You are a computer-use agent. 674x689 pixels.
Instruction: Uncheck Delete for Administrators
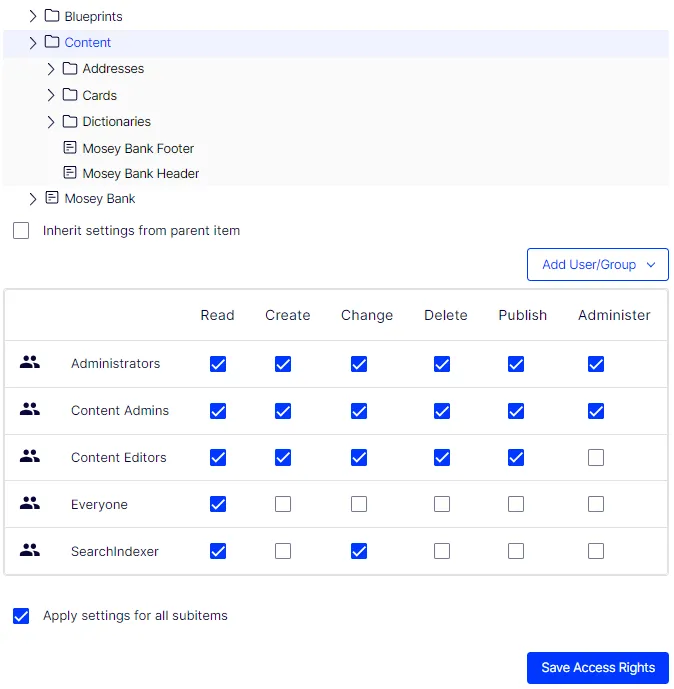tap(442, 364)
